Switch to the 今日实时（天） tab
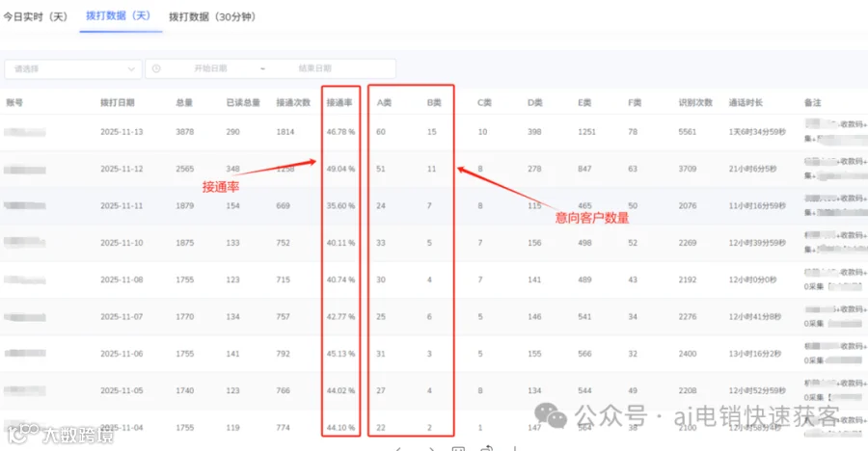The height and width of the screenshot is (451, 868). point(36,16)
